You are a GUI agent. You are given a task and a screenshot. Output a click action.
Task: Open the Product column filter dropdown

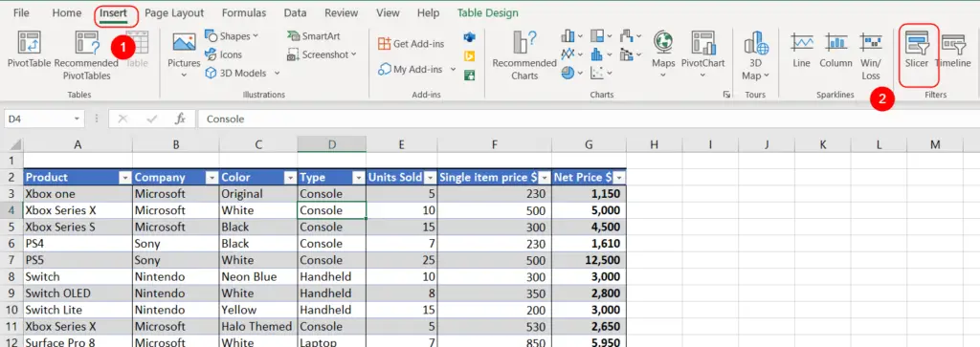[x=125, y=178]
